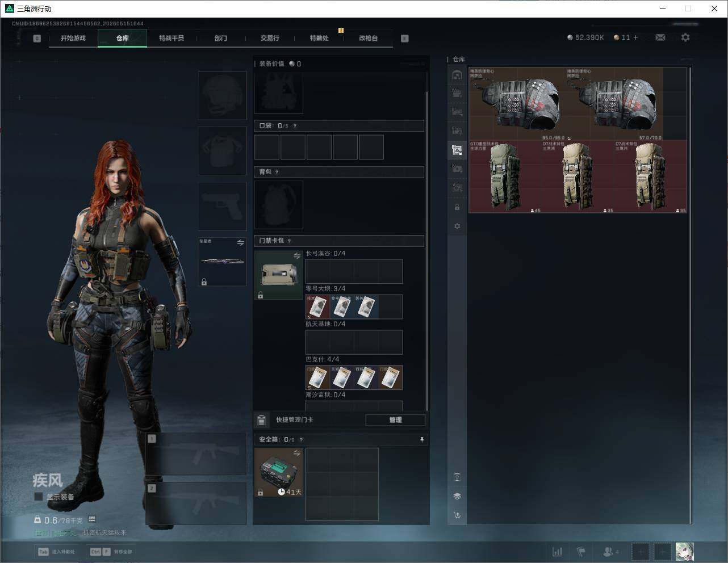Image resolution: width=728 pixels, height=563 pixels.
Task: Click the melee knife slot
Action: pyautogui.click(x=222, y=262)
